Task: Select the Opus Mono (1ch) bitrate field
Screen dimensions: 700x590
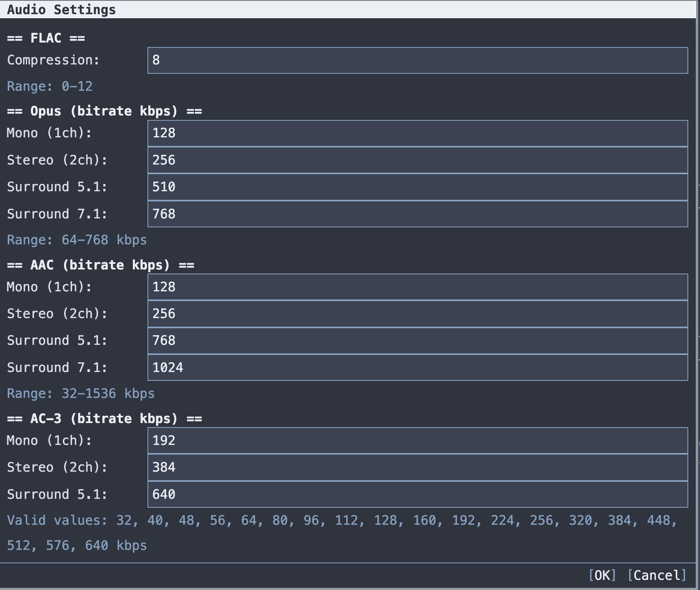Action: point(418,133)
